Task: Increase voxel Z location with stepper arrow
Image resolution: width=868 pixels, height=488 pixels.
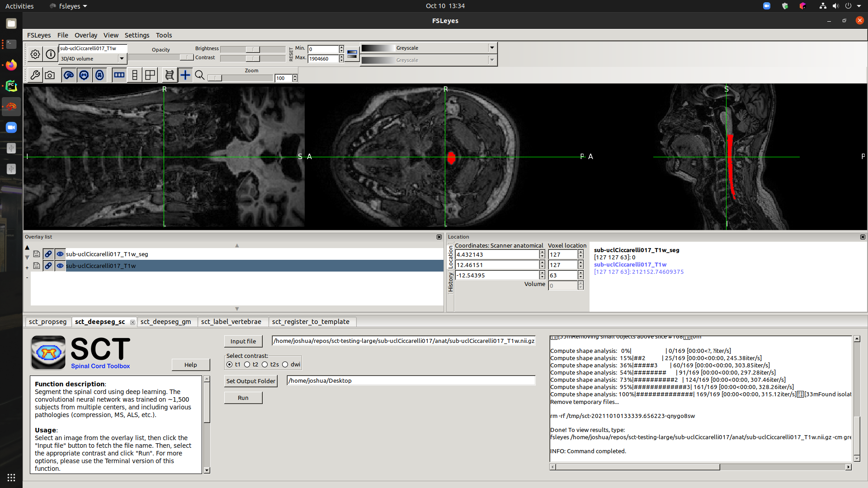Action: (581, 272)
